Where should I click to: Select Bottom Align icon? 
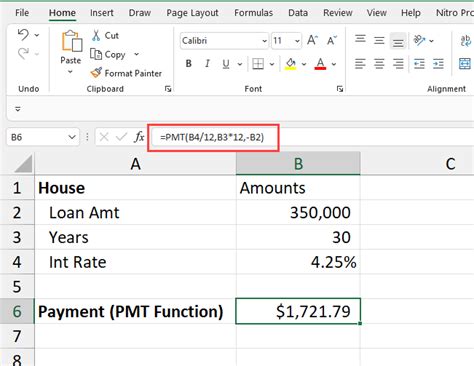[398, 41]
